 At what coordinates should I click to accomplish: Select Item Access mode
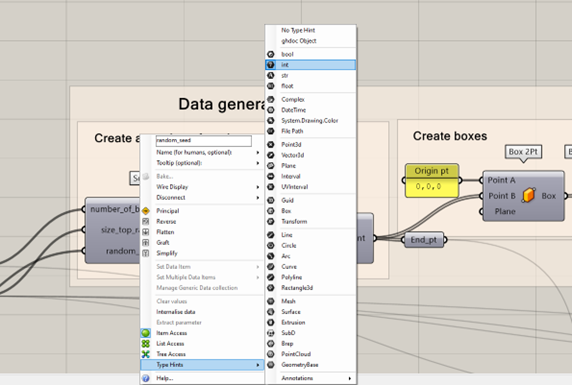pos(202,333)
